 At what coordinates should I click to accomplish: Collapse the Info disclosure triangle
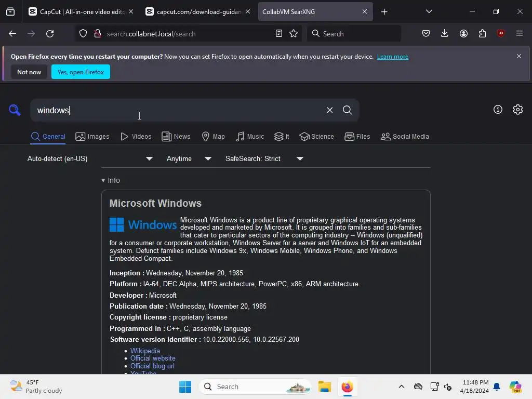click(x=103, y=180)
